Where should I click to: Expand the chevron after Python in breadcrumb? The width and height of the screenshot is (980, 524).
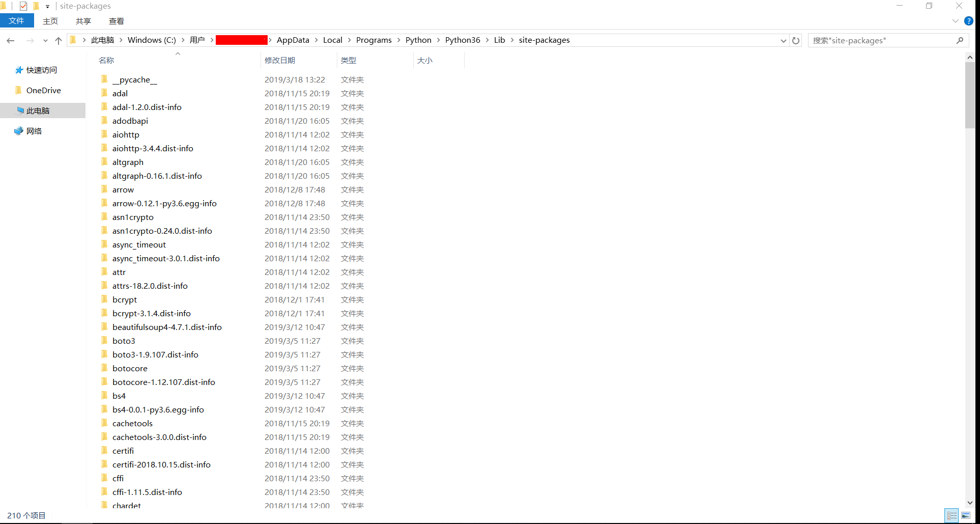pos(438,40)
